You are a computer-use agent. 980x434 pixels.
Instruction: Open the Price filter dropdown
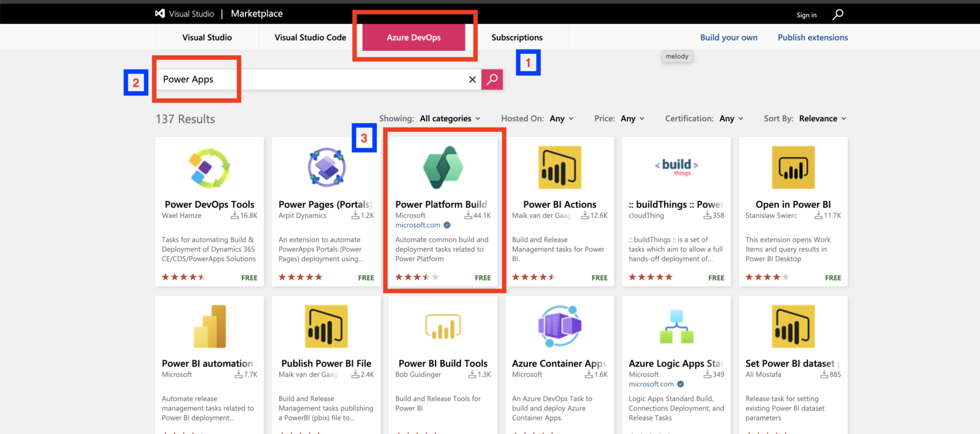pos(633,118)
